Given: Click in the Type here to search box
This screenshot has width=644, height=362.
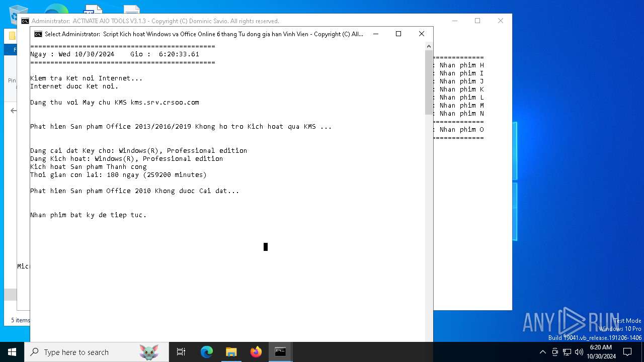Looking at the screenshot, I should [x=97, y=352].
